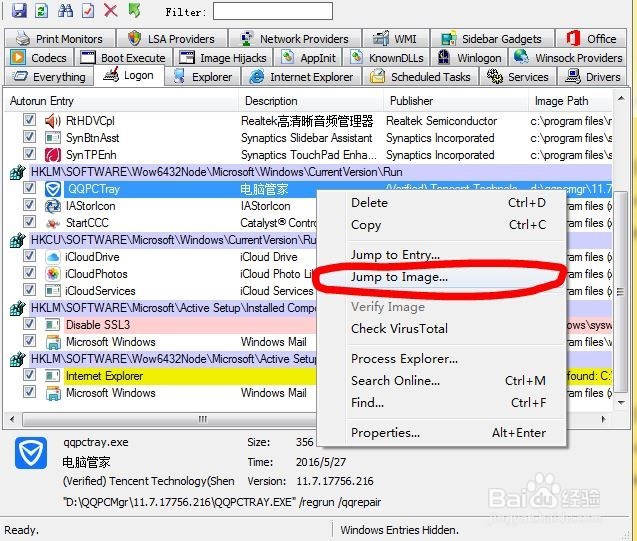Switch to the Everything tab

tap(49, 77)
